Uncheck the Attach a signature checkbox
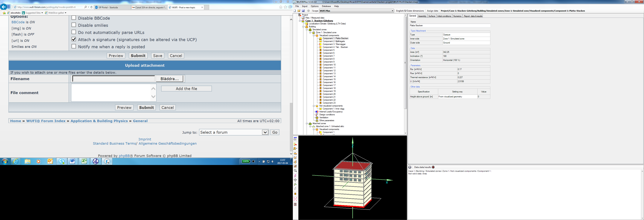 74,39
